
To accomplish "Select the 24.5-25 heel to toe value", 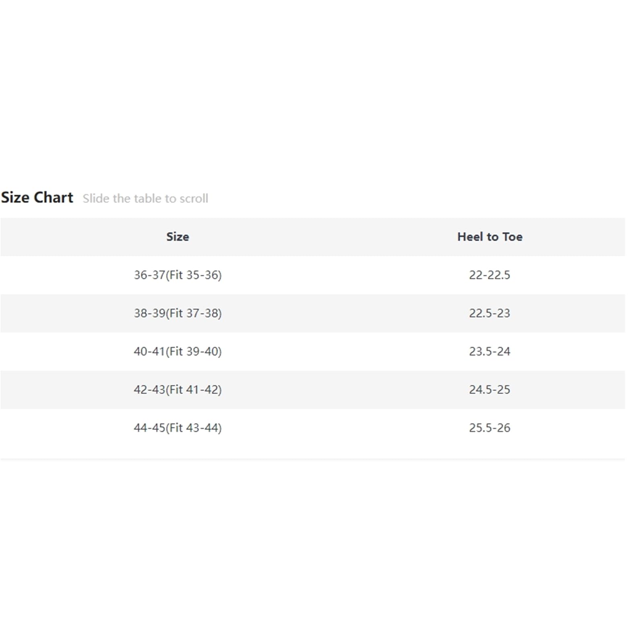I will (x=489, y=390).
